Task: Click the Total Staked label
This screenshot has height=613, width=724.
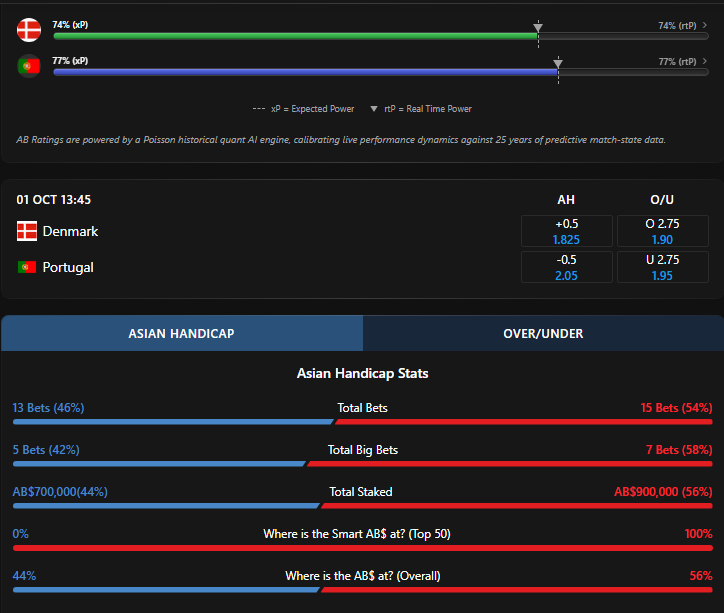Action: pyautogui.click(x=361, y=492)
